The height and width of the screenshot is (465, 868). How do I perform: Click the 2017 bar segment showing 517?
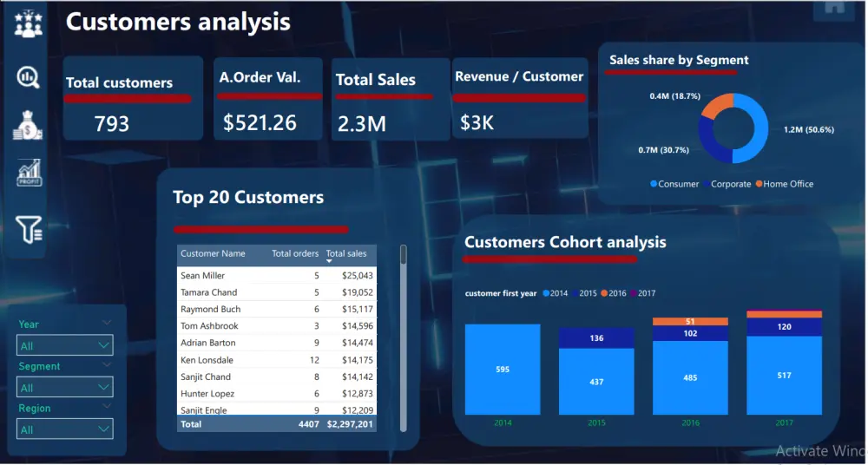coord(785,376)
